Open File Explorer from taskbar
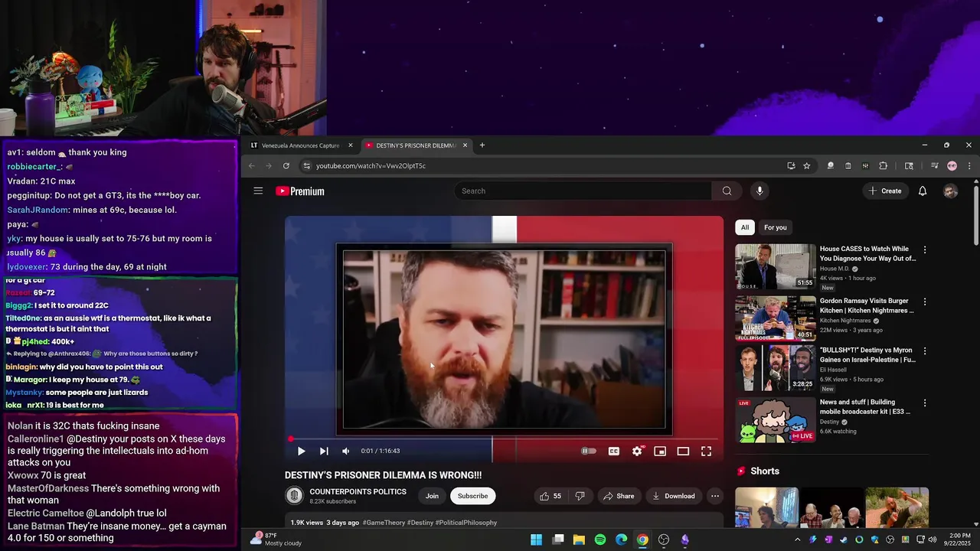 pos(579,540)
